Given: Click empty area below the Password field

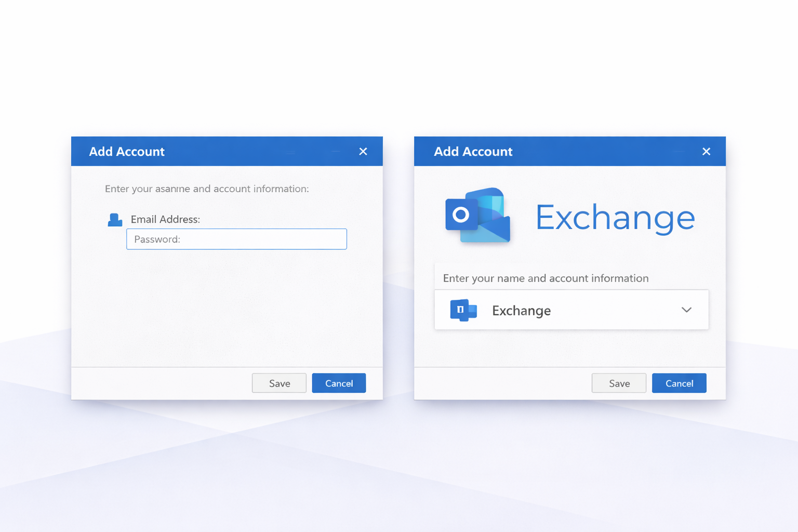Looking at the screenshot, I should pyautogui.click(x=227, y=307).
